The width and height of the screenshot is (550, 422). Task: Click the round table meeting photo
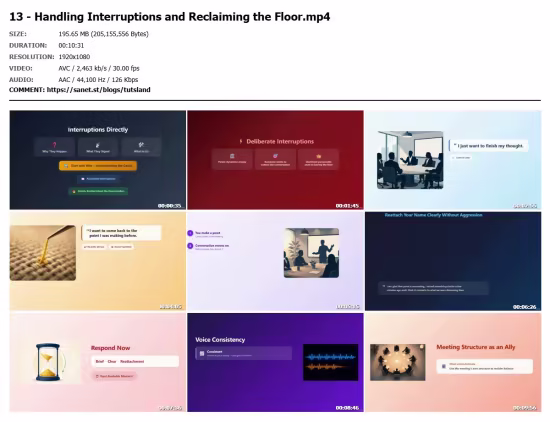[x=398, y=362]
